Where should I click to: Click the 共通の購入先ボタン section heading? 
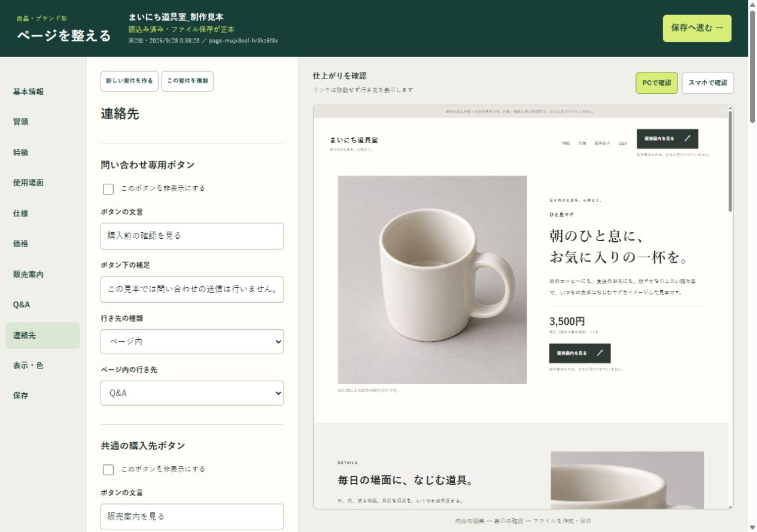[143, 446]
